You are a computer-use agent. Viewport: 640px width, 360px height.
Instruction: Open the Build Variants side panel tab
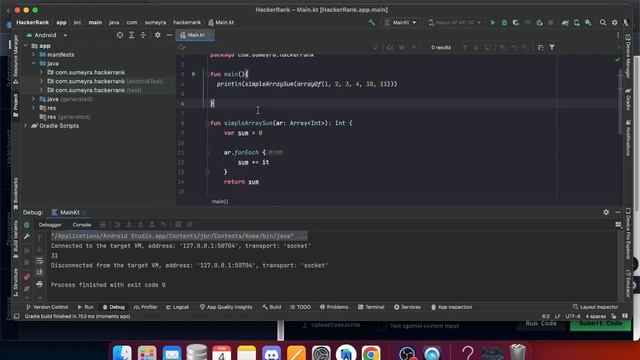[x=16, y=239]
